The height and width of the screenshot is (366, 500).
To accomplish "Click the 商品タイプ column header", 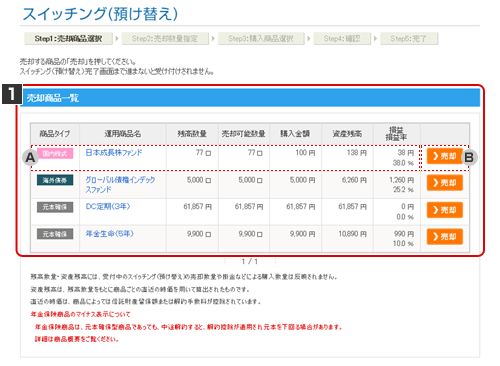I will point(55,134).
